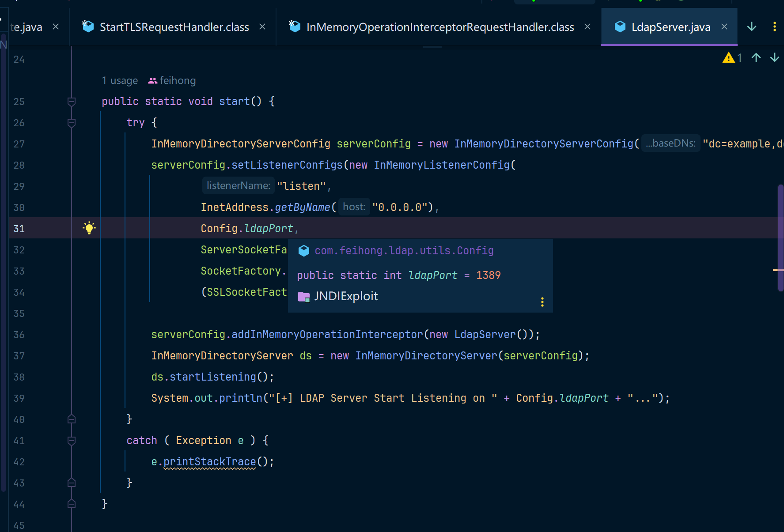
Task: Click the JNDIExploit module folder icon
Action: [x=304, y=297]
